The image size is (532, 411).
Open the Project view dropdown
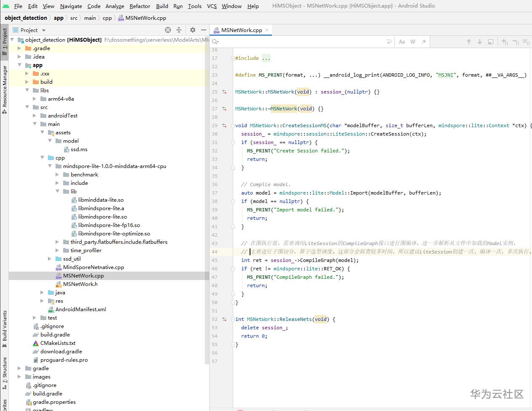(x=44, y=30)
